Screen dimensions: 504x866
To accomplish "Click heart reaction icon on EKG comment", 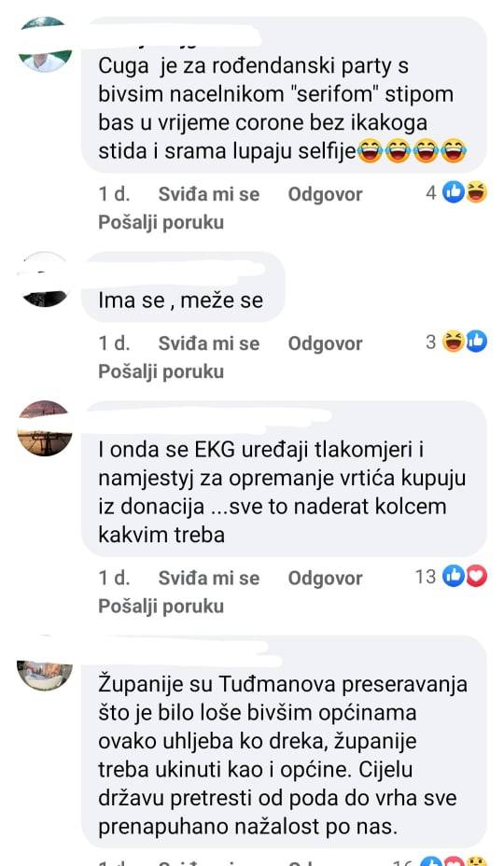I will click(x=476, y=577).
